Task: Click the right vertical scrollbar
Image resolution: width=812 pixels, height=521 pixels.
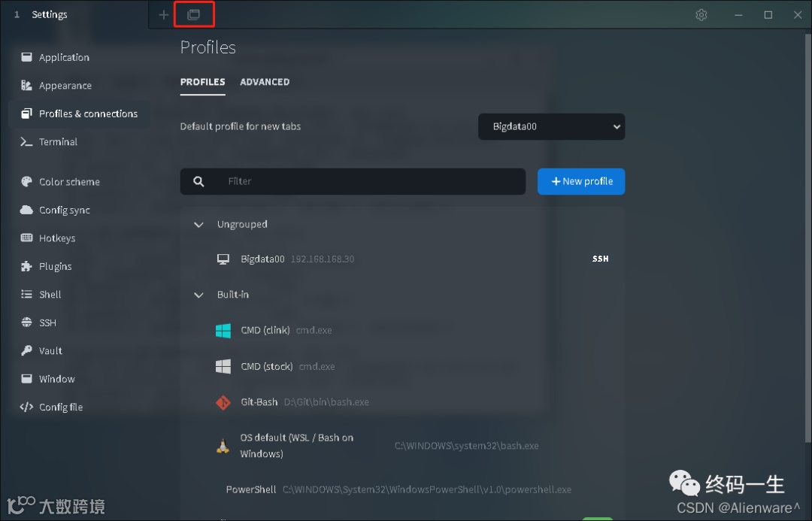Action: coord(807,238)
